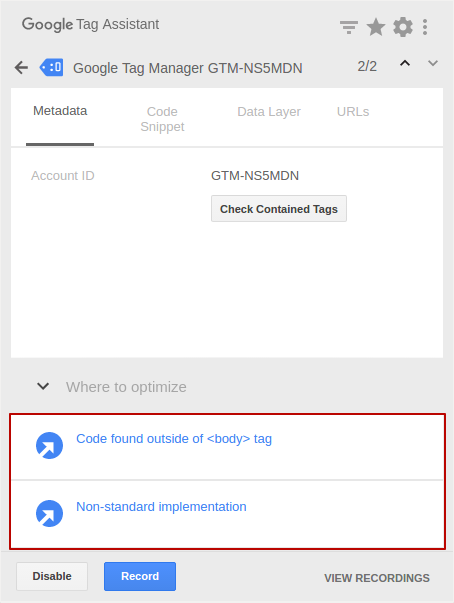454x603 pixels.
Task: Show the URLs tab
Action: tap(353, 112)
